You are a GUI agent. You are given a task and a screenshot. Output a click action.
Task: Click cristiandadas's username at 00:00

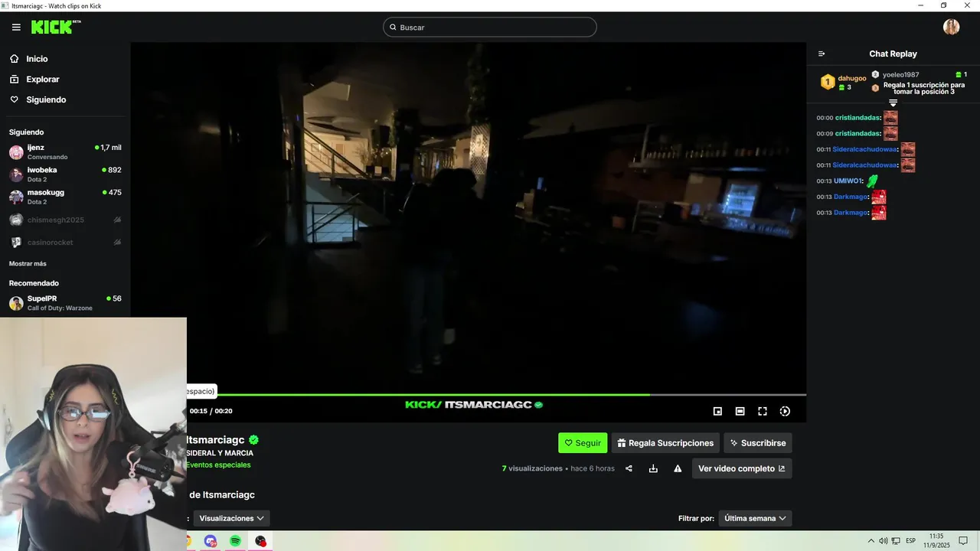click(x=857, y=118)
